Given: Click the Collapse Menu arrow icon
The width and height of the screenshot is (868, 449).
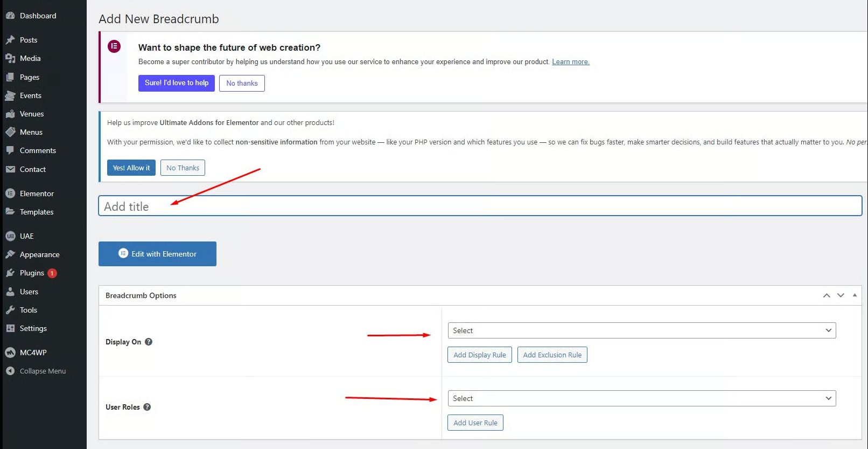Looking at the screenshot, I should 10,371.
